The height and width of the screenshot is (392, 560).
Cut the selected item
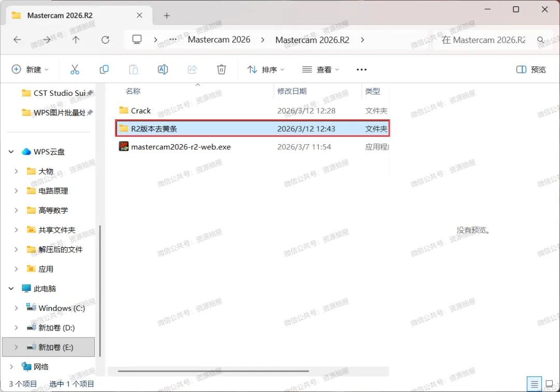[75, 69]
